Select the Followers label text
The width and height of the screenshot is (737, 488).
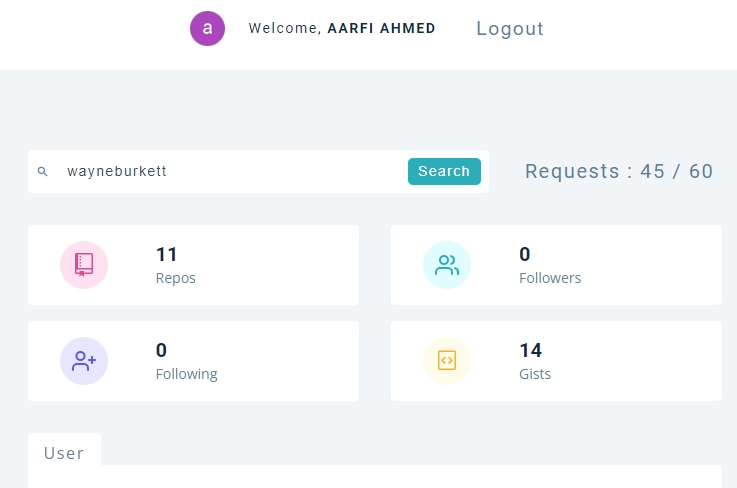pos(550,278)
